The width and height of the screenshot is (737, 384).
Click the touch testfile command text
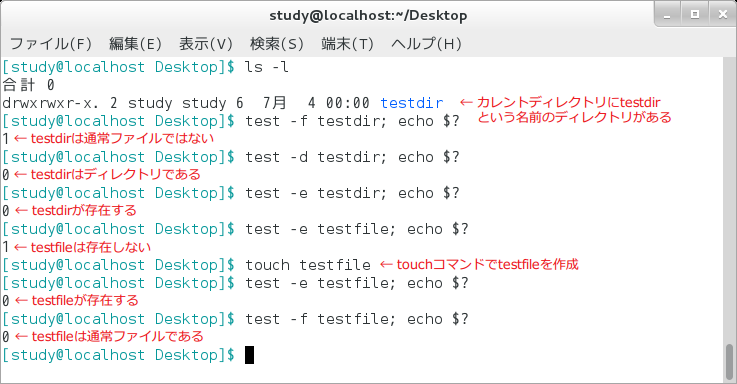[x=308, y=265]
